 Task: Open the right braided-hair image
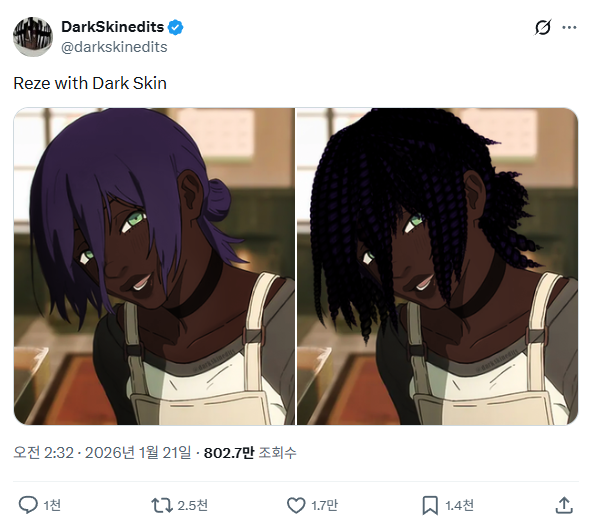437,266
